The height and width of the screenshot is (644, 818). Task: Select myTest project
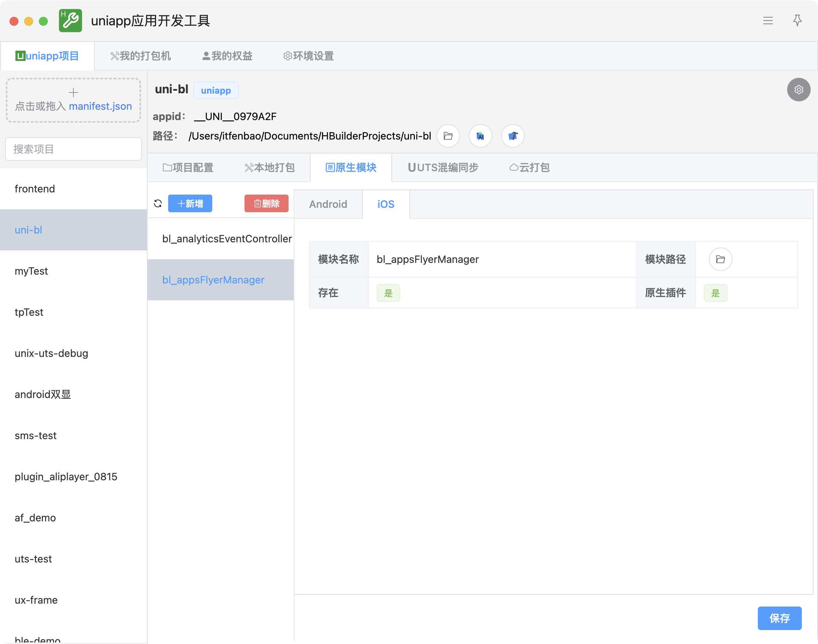click(x=73, y=271)
